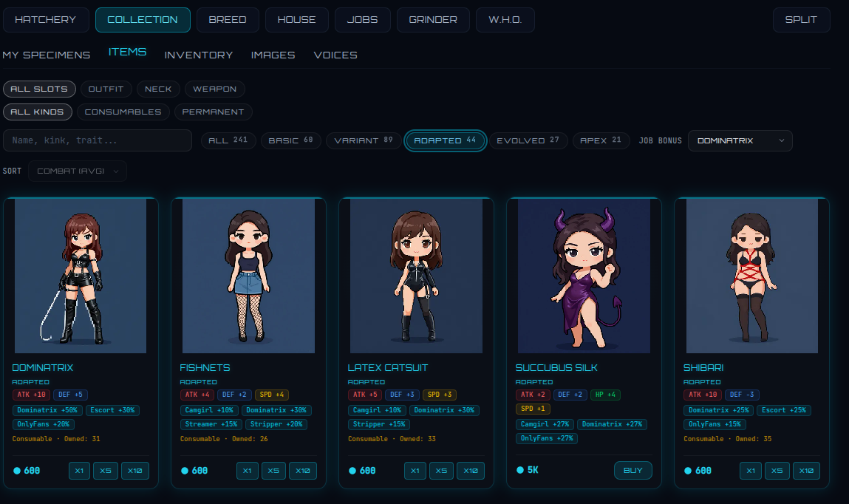Select the Variant 89 tier filter
The height and width of the screenshot is (504, 849).
click(x=364, y=140)
